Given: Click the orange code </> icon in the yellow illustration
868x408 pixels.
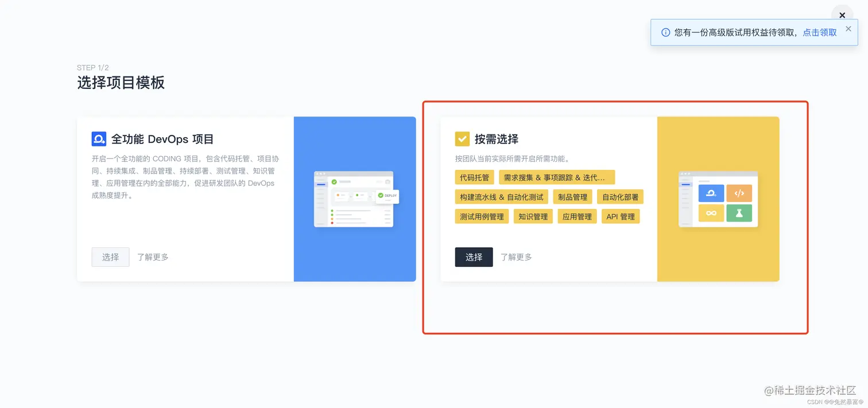Looking at the screenshot, I should click(x=739, y=193).
